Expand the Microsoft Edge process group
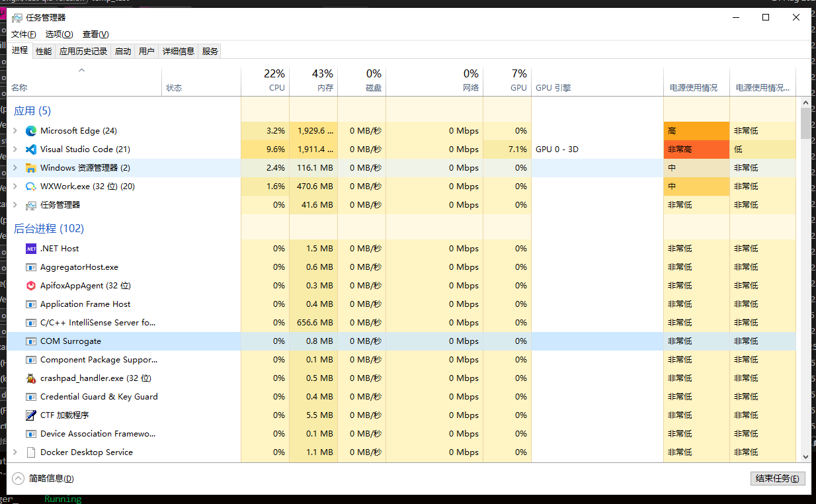The height and width of the screenshot is (504, 816). click(15, 131)
